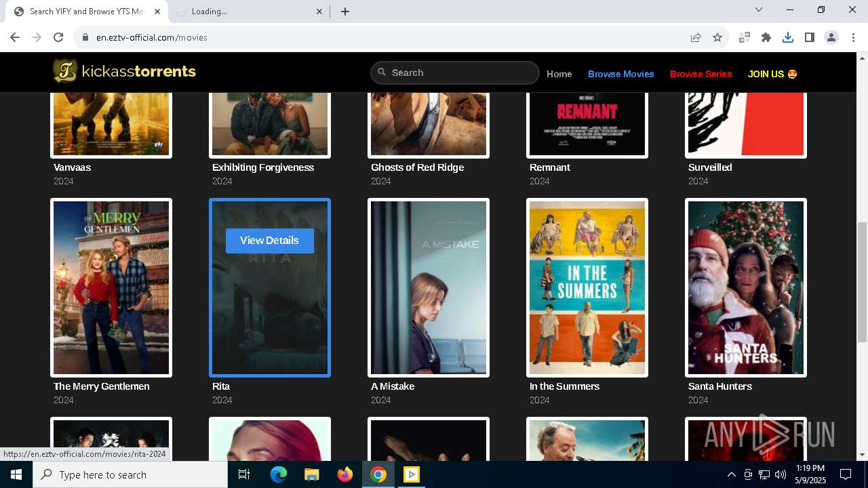Click the search magnifier icon in site search

tap(382, 73)
